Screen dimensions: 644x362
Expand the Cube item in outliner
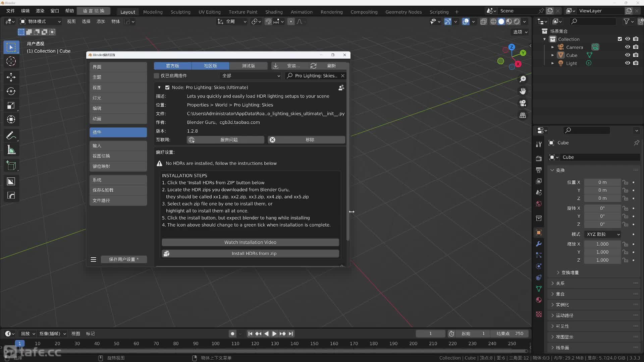coord(552,55)
